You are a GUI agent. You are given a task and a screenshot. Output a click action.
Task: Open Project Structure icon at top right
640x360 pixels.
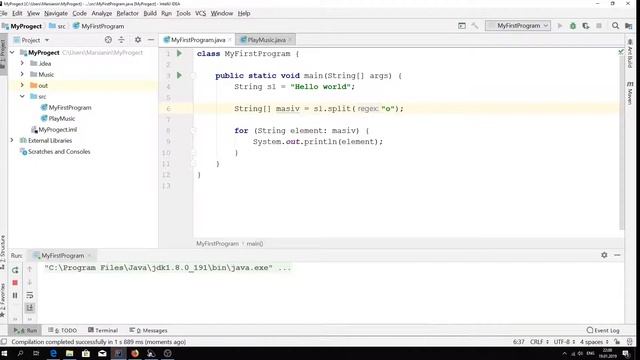click(629, 26)
